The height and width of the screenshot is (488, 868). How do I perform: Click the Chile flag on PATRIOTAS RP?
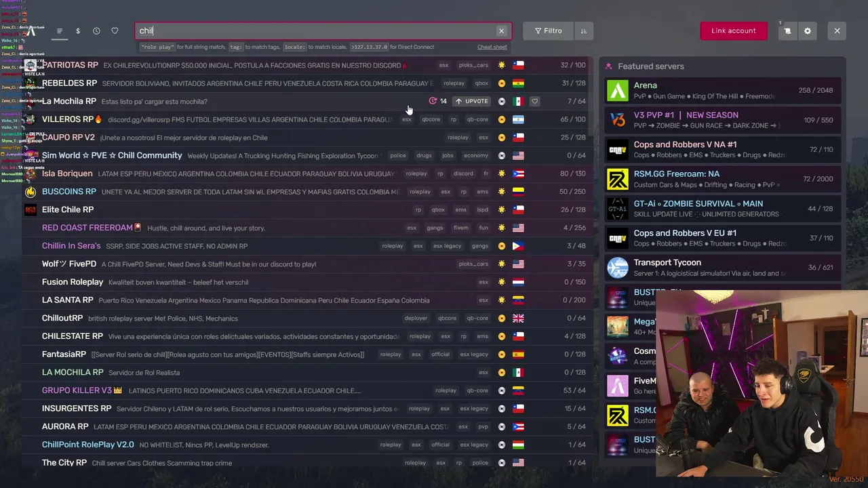tap(518, 65)
